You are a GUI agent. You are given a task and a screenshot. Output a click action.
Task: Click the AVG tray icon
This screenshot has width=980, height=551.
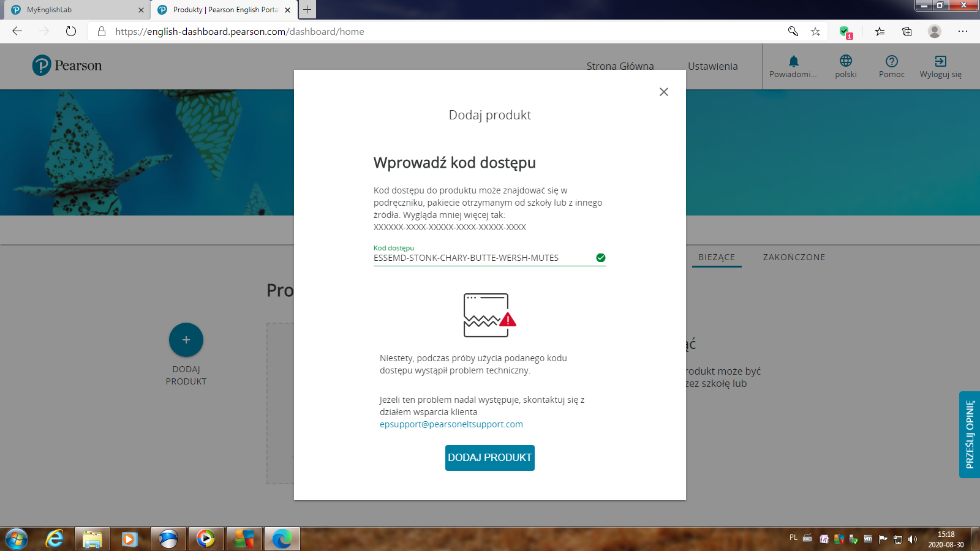tap(839, 539)
